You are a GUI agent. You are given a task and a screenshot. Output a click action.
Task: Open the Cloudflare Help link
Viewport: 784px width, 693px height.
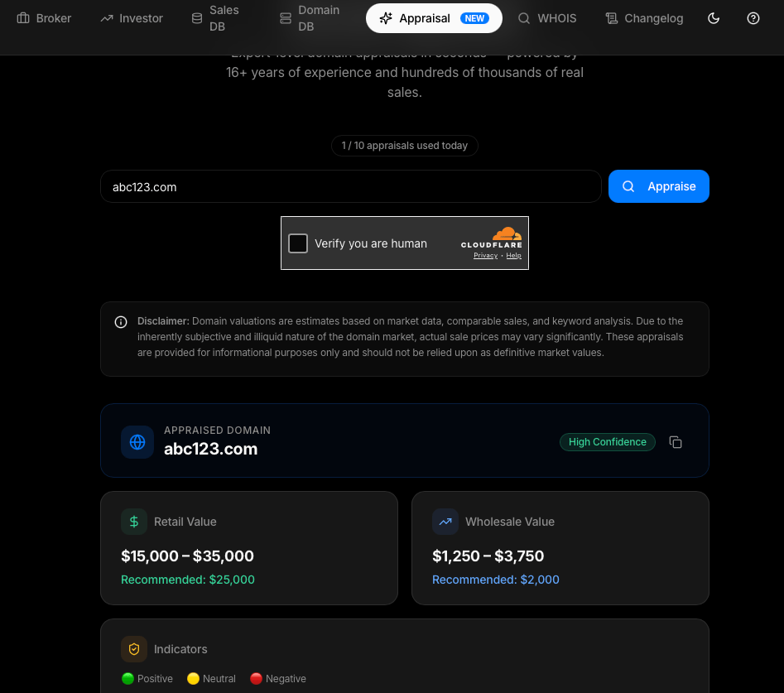tap(514, 256)
